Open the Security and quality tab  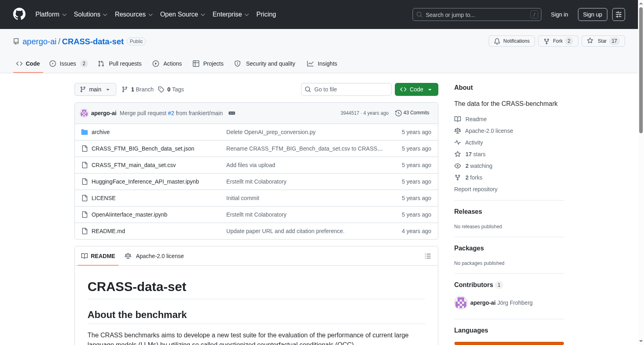click(265, 64)
